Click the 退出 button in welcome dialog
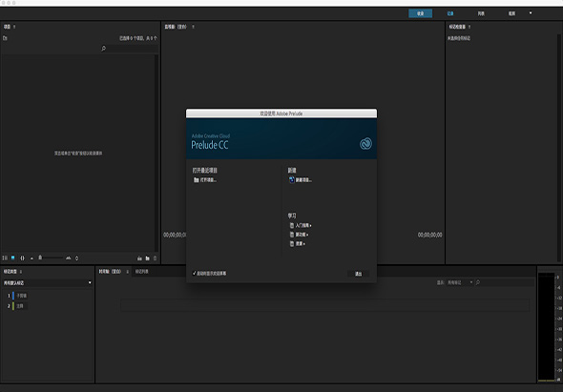This screenshot has height=392, width=563. click(359, 274)
